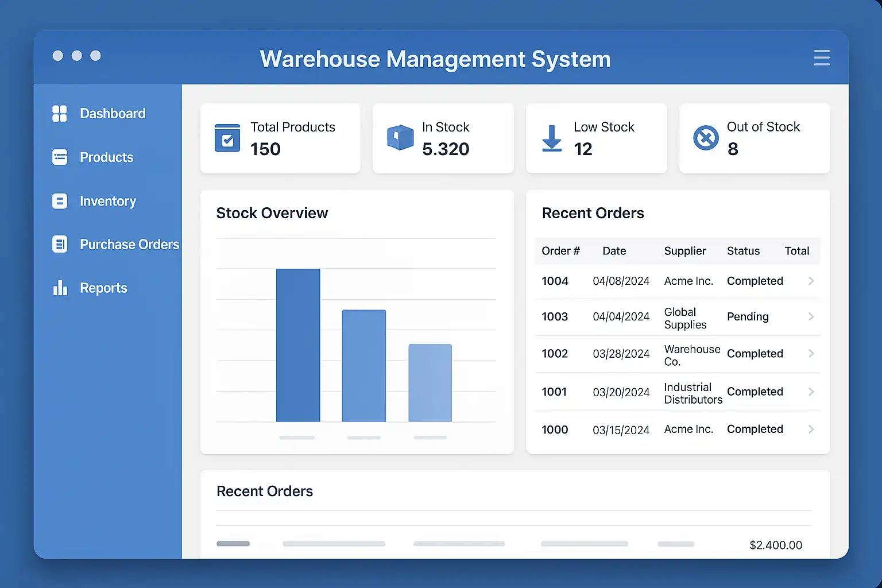Click the Status column header
Screen dimensions: 882x588
point(743,251)
